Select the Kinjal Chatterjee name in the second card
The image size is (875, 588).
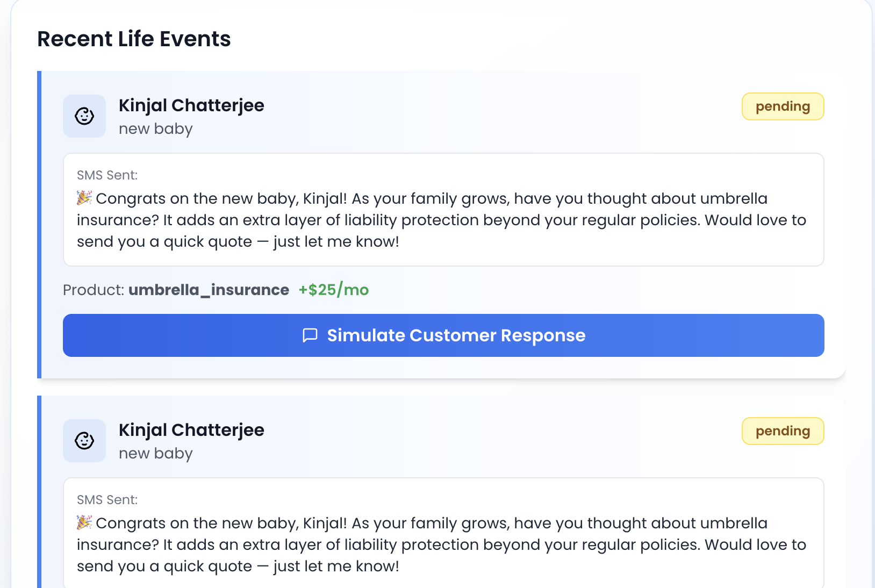pos(191,430)
